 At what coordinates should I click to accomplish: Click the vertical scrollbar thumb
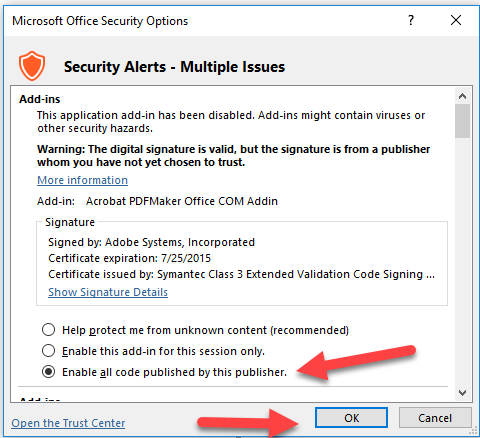(462, 121)
